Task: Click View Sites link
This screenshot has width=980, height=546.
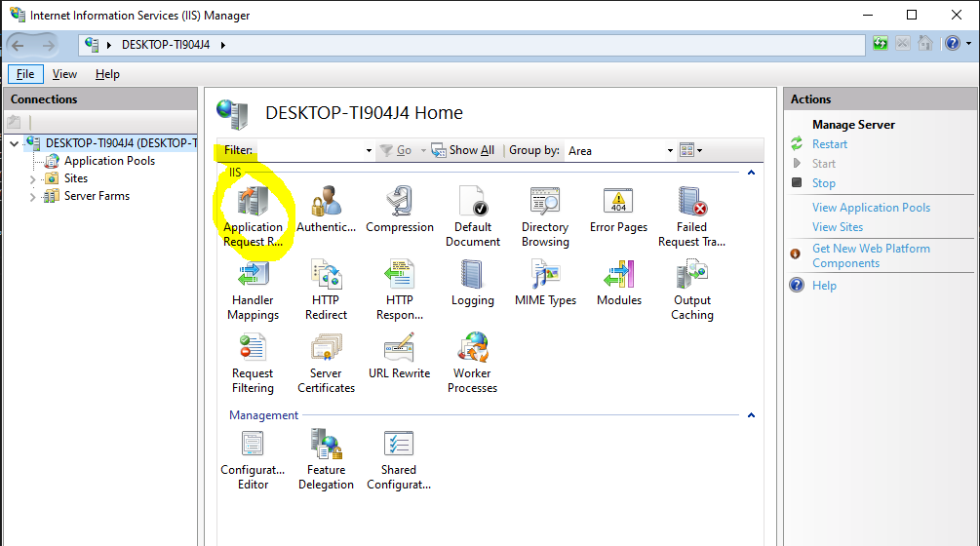Action: click(x=838, y=227)
